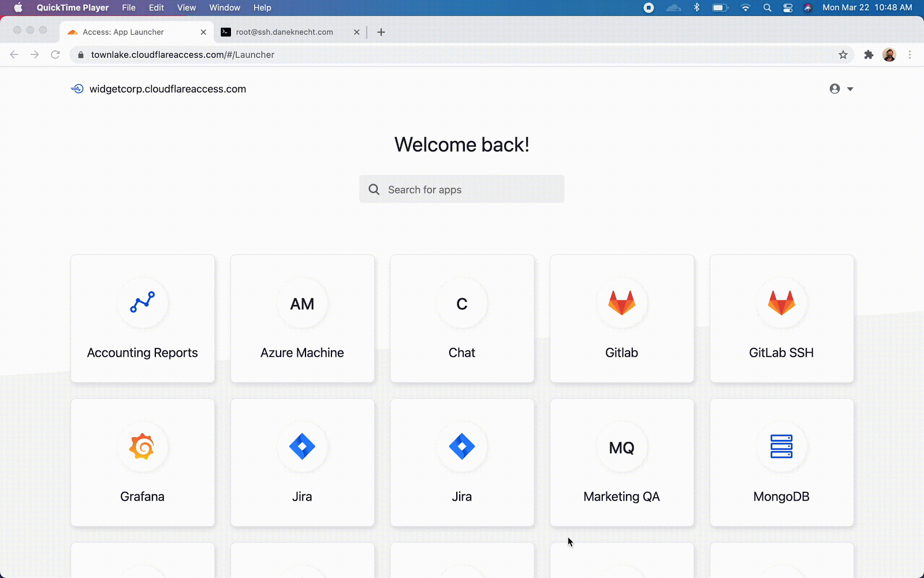Click the Chat app label
924x578 pixels.
(x=462, y=353)
